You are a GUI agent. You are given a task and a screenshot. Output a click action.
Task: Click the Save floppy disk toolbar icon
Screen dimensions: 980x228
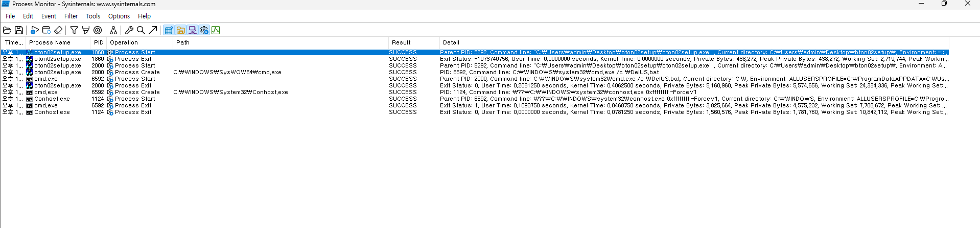click(19, 30)
